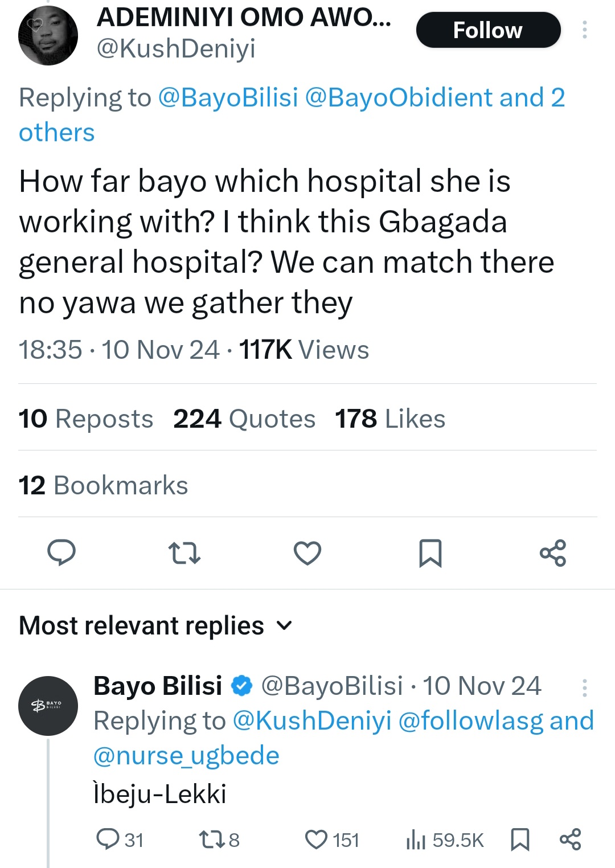Share the main tweet via share icon
This screenshot has width=615, height=868.
tap(553, 552)
